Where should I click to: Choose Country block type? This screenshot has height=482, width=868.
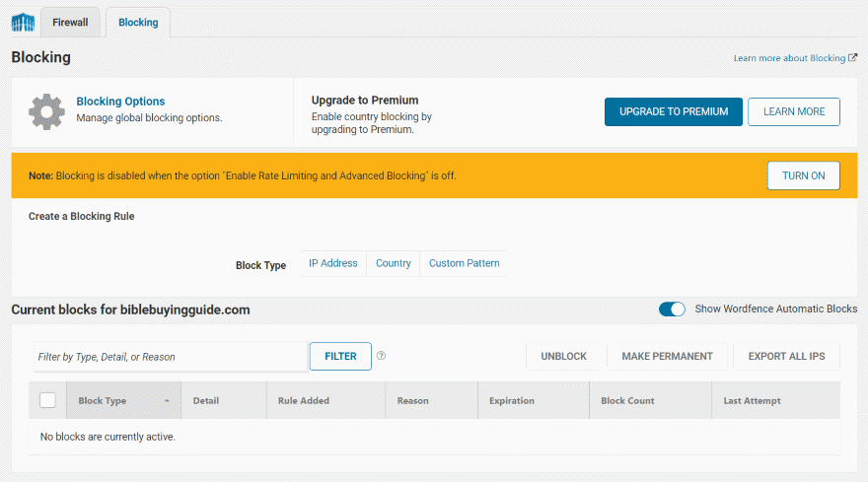(x=394, y=263)
